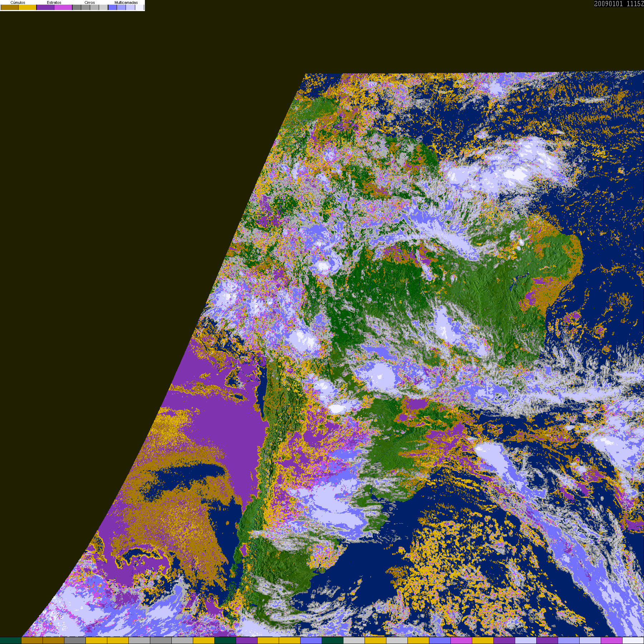Click the "20090101 1115Z" timestamp
The image size is (644, 644).
(619, 4)
